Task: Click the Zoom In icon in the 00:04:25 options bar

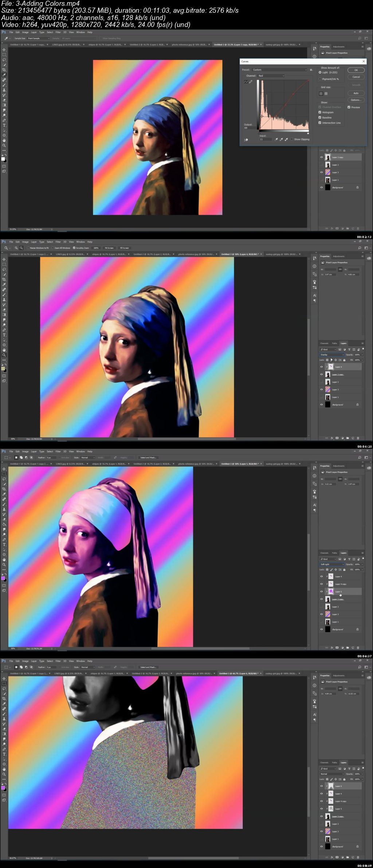Action: click(x=16, y=248)
